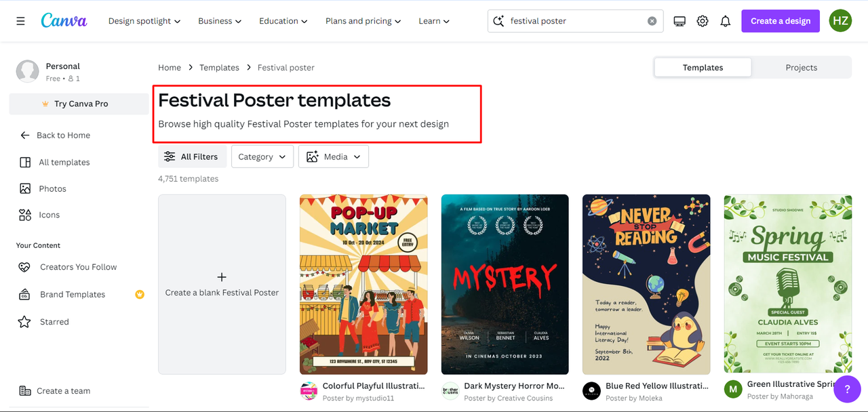The image size is (868, 412).
Task: Open settings gear icon
Action: tap(703, 21)
